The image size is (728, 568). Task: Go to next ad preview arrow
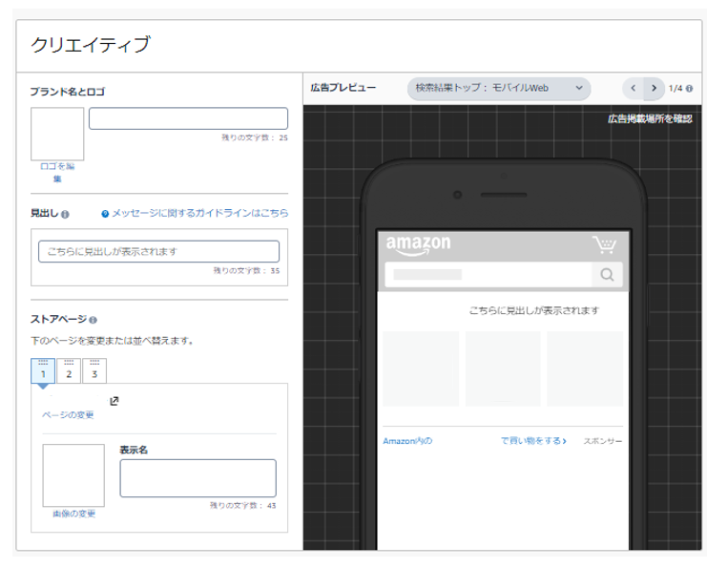pos(654,88)
